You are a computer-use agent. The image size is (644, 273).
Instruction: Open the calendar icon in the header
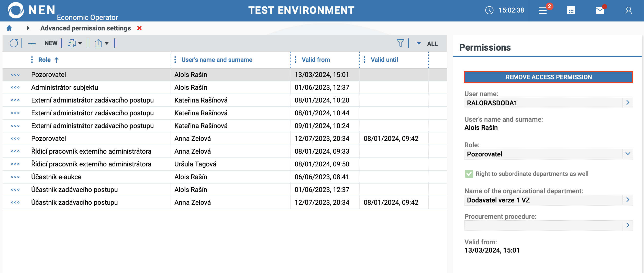pos(571,10)
